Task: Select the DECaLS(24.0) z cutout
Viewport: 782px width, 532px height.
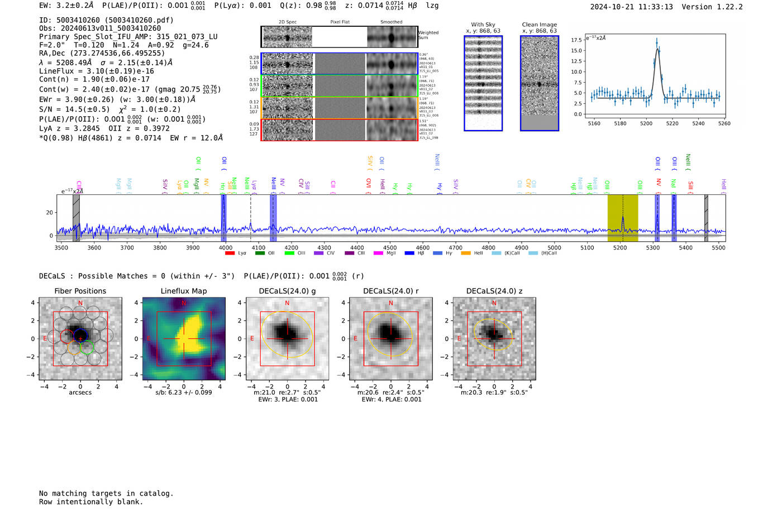Action: pos(494,339)
